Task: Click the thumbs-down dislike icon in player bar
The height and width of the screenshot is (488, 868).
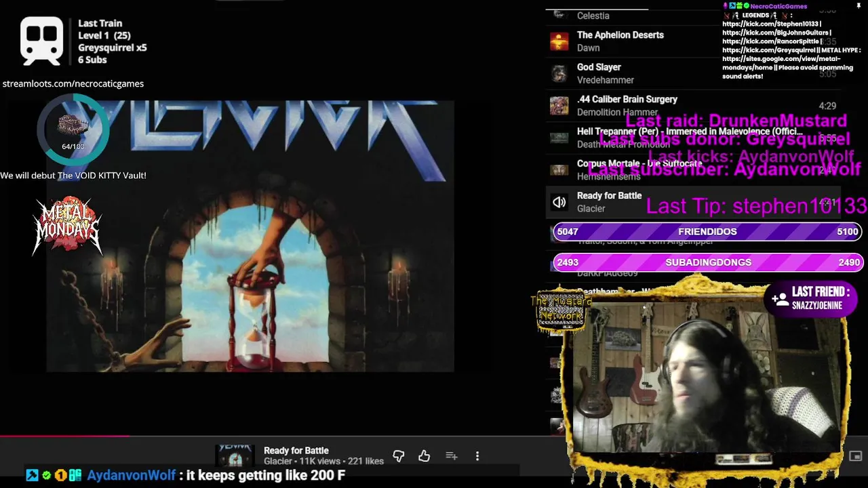Action: 399,456
